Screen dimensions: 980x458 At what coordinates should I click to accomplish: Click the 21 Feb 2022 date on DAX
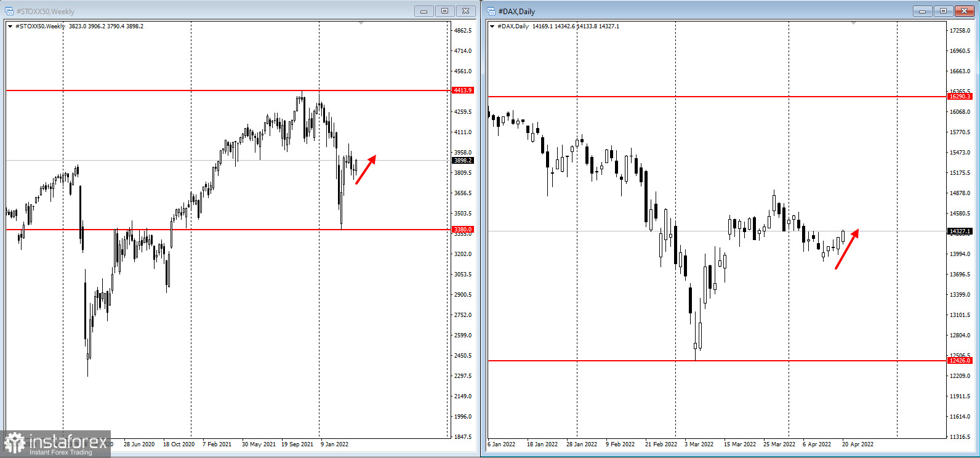point(661,444)
